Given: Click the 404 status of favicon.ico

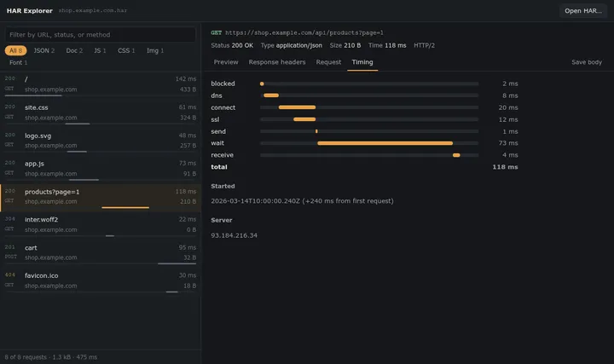Looking at the screenshot, I should coord(9,274).
